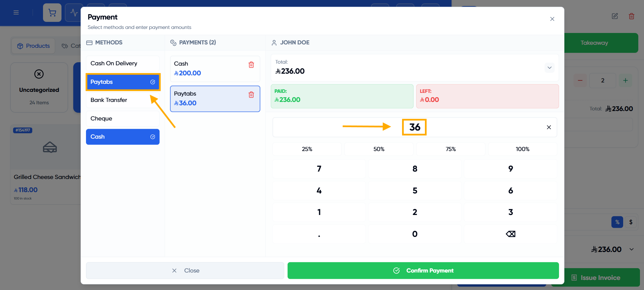Apply the 50% quick amount
Screen dimensions: 644x290
coord(379,149)
